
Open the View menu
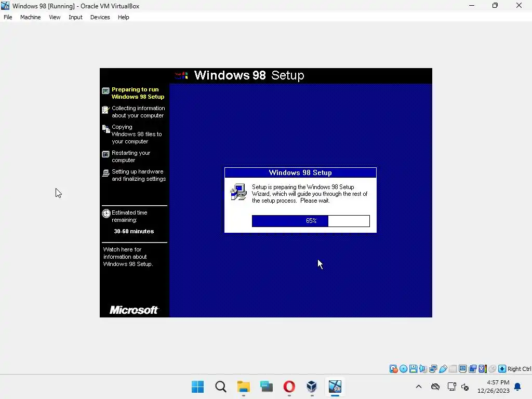tap(55, 17)
